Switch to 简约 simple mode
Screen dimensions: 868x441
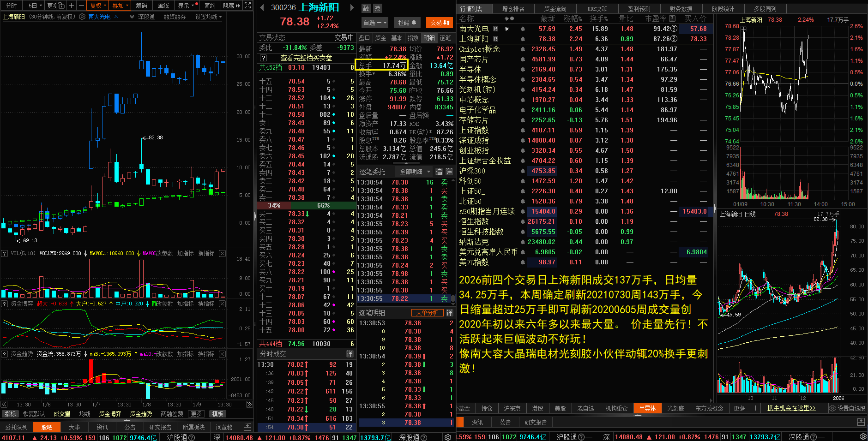click(x=210, y=6)
